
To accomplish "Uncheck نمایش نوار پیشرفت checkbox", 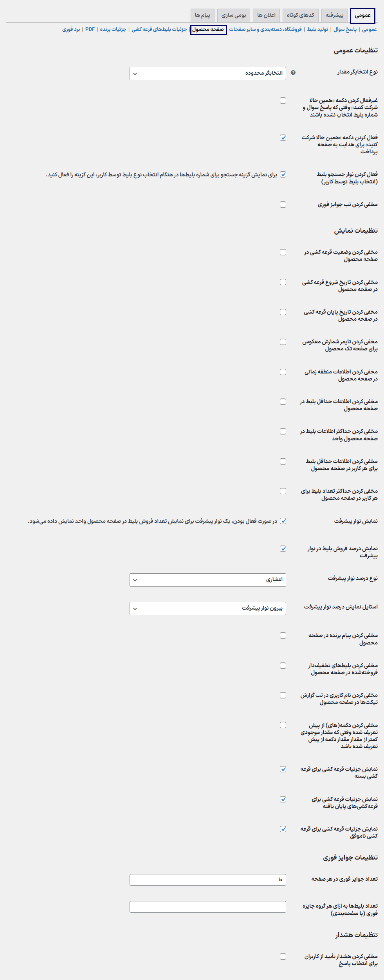I will click(283, 521).
